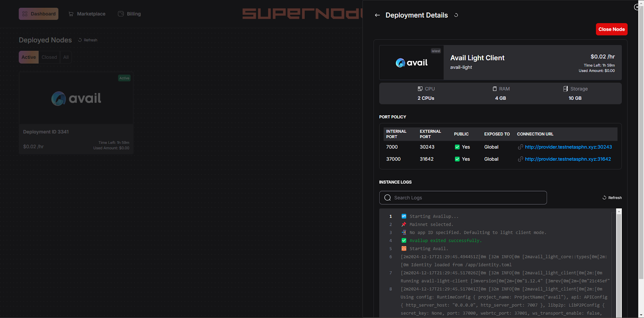Click internal port 37000 cell
The width and height of the screenshot is (644, 318).
click(393, 159)
